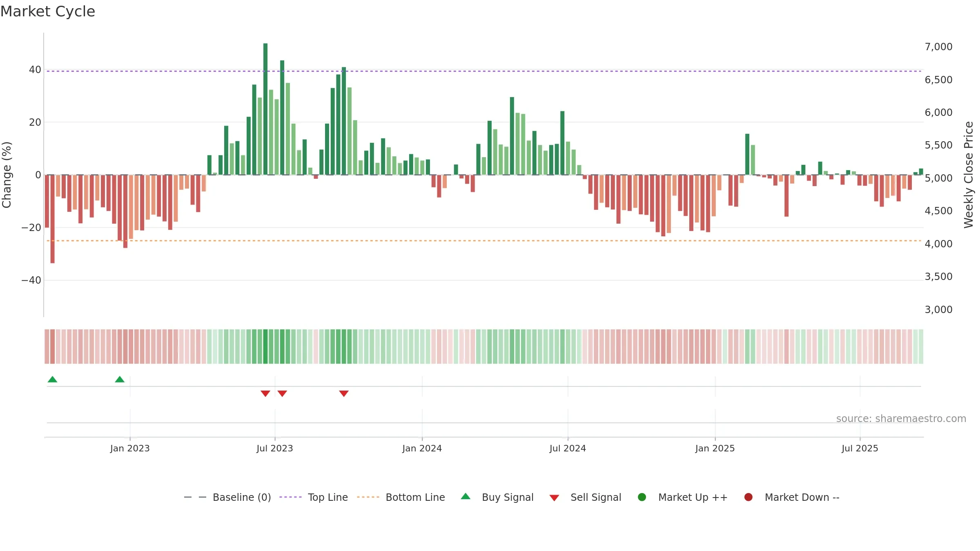Open the source: sharemaestro.com link
Screen dimensions: 980x551
901,418
